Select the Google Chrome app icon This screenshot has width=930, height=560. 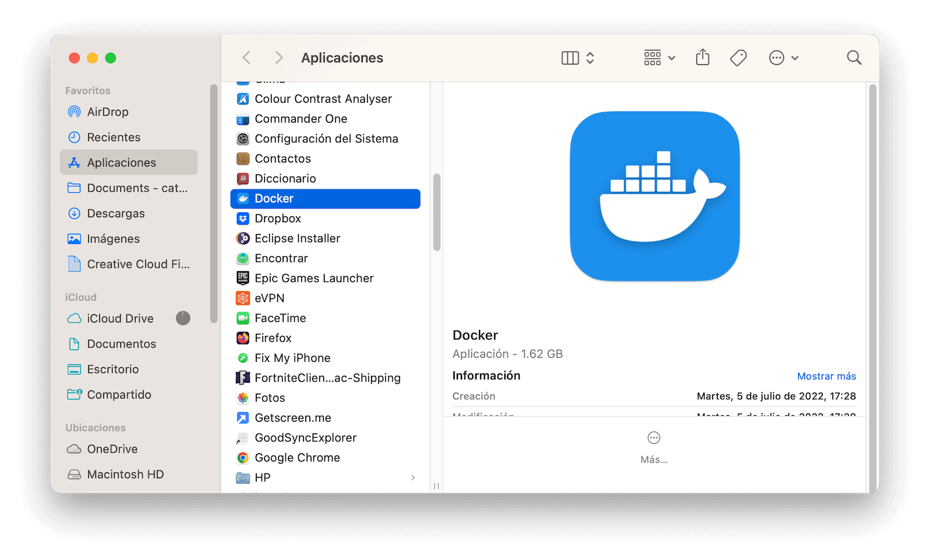[243, 458]
